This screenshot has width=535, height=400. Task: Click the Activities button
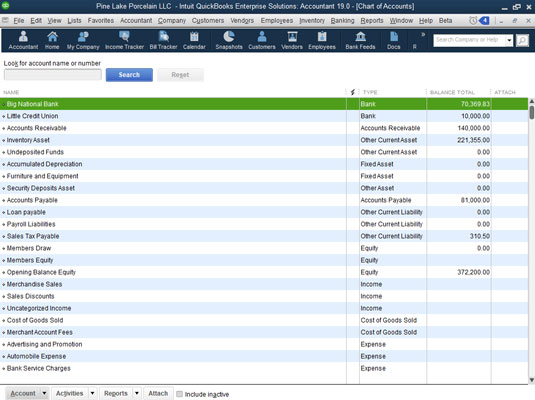click(x=70, y=393)
